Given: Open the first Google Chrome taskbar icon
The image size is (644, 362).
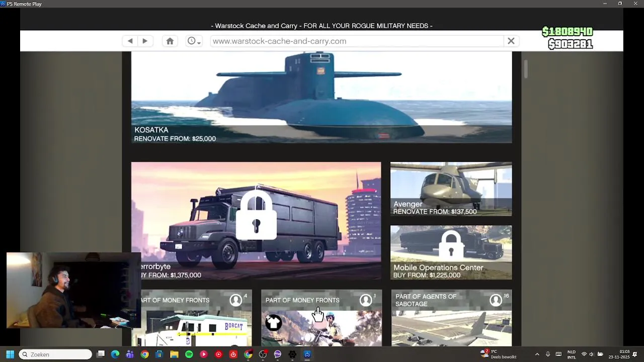Looking at the screenshot, I should coord(144,354).
